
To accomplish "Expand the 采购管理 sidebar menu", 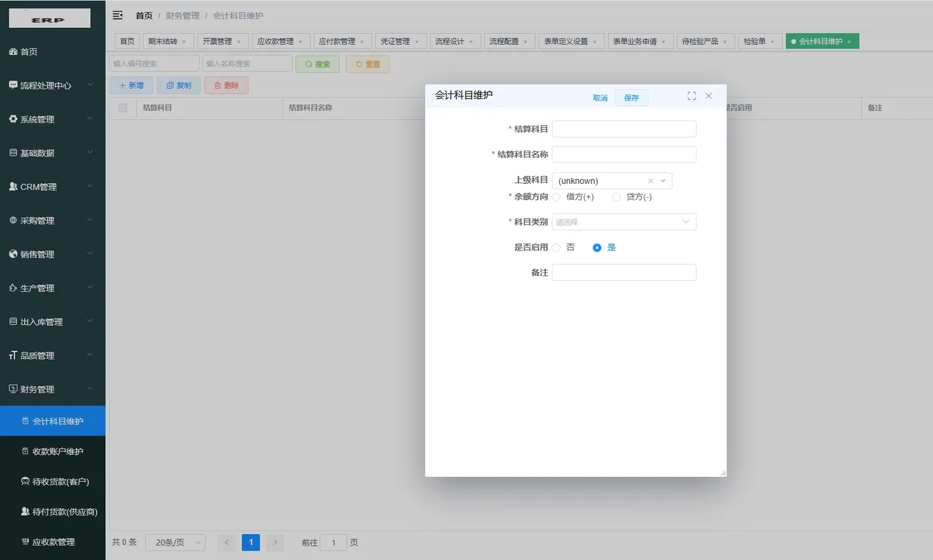I will click(x=90, y=220).
